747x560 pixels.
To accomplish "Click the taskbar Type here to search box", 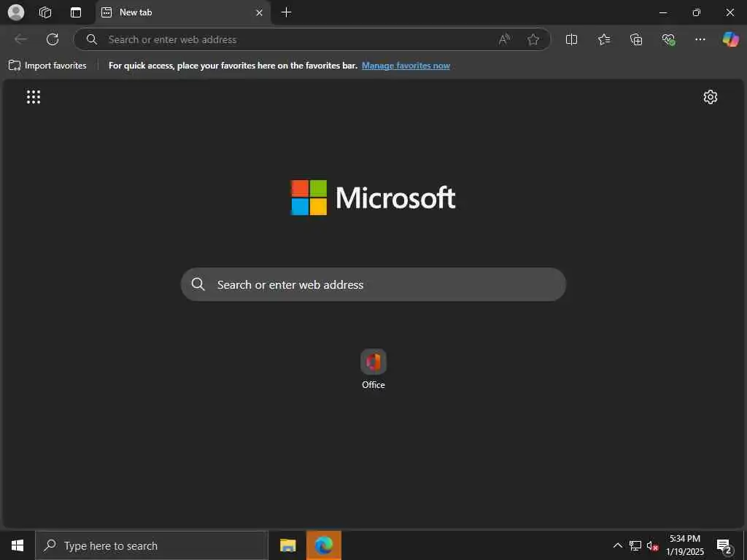I will pos(152,545).
